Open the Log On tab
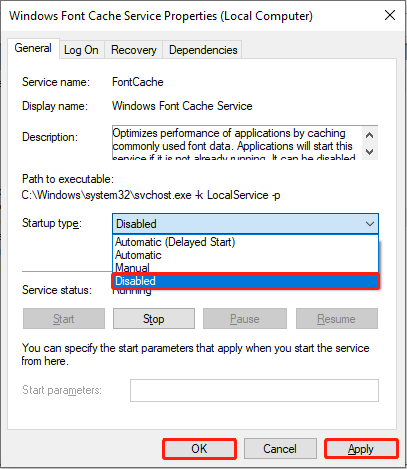The image size is (407, 469). coord(81,50)
